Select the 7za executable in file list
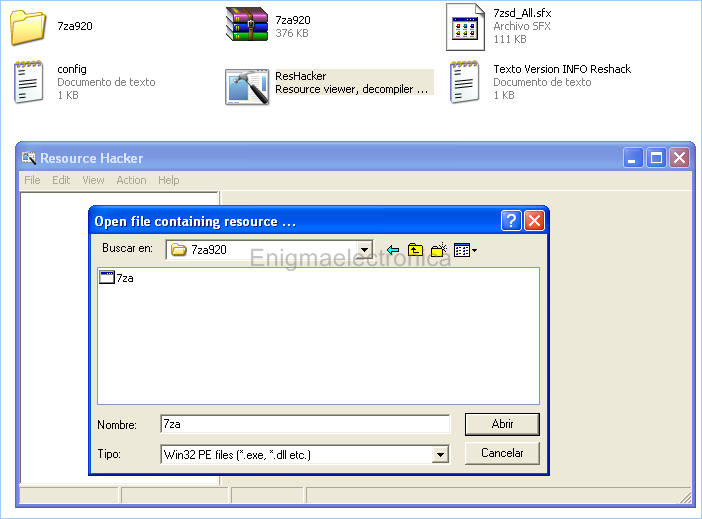 coord(116,278)
